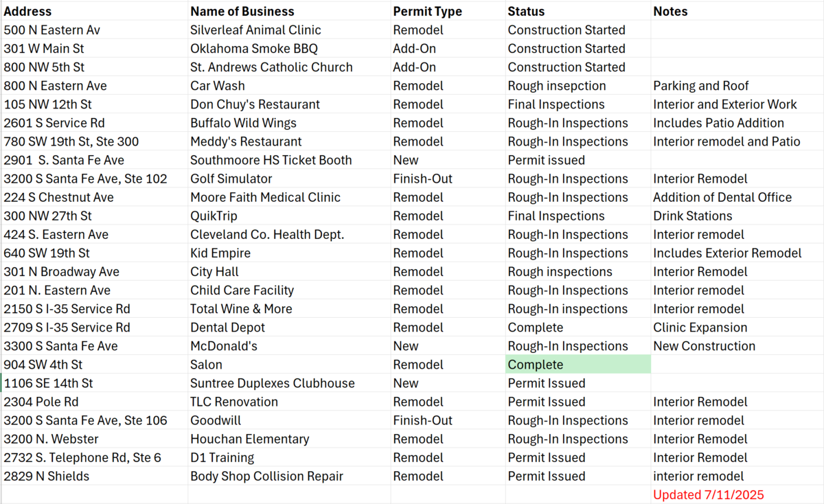The height and width of the screenshot is (504, 824).
Task: Click the 2304 Pole Rd address
Action: tap(94, 402)
